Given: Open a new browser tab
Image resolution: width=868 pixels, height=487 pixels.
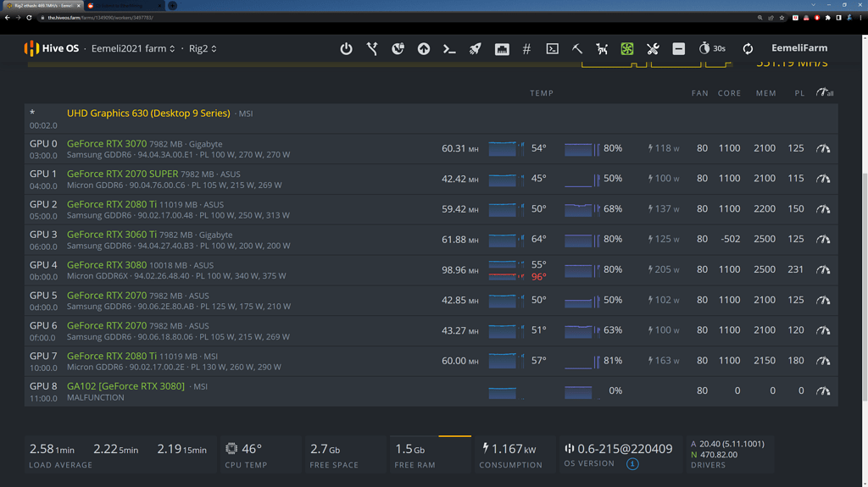Looking at the screenshot, I should tap(173, 6).
